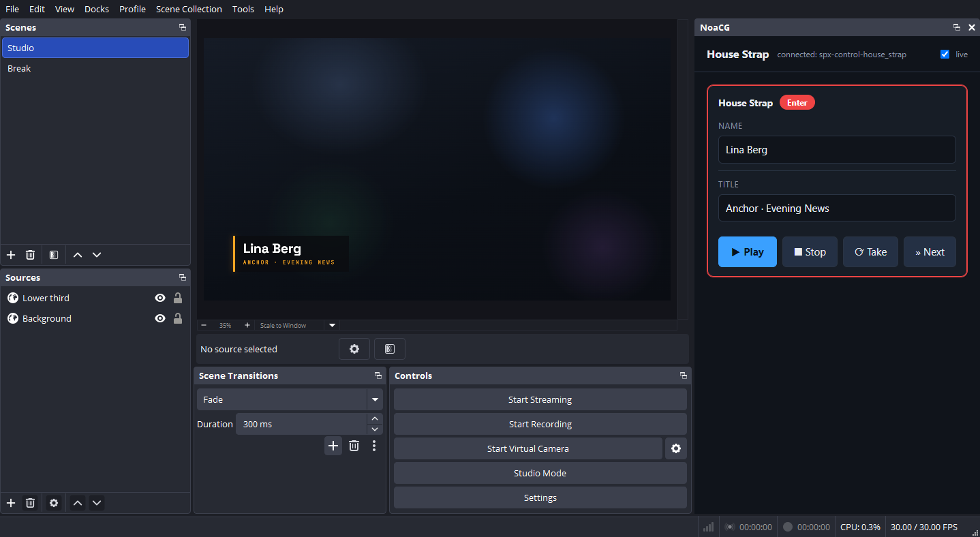Open the Tools menu
The height and width of the screenshot is (537, 980).
(x=243, y=9)
